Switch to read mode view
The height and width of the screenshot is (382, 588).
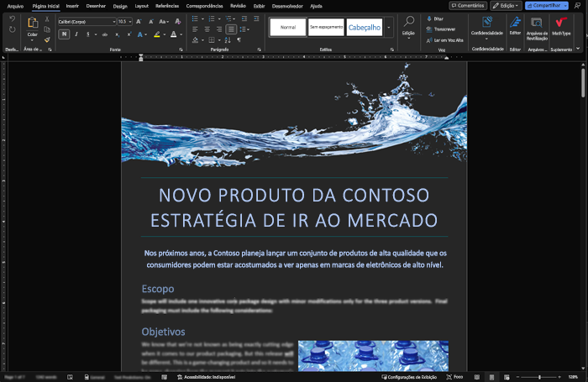click(x=477, y=377)
